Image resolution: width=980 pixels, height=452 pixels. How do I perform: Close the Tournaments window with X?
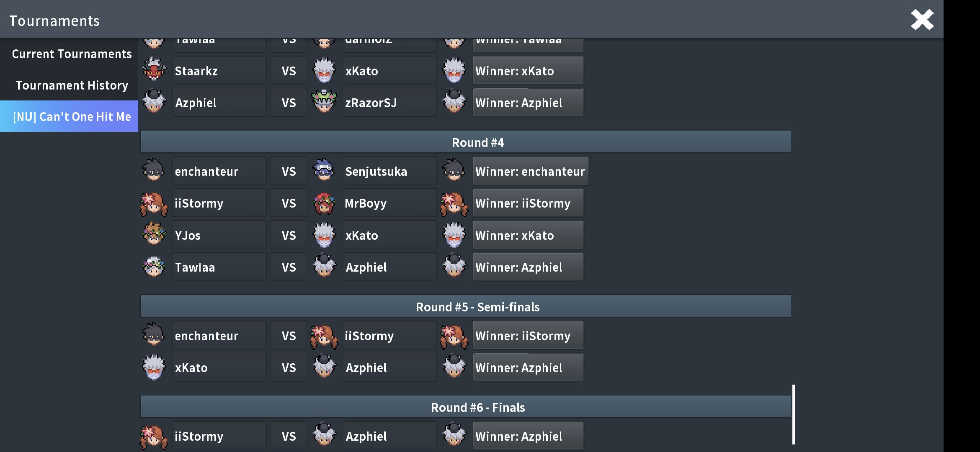(922, 20)
